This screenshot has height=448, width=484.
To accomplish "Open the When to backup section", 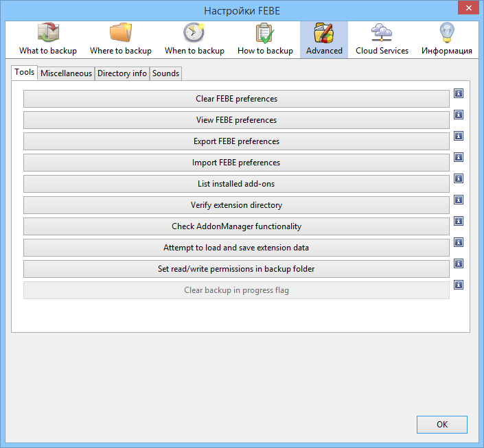I will [x=194, y=40].
